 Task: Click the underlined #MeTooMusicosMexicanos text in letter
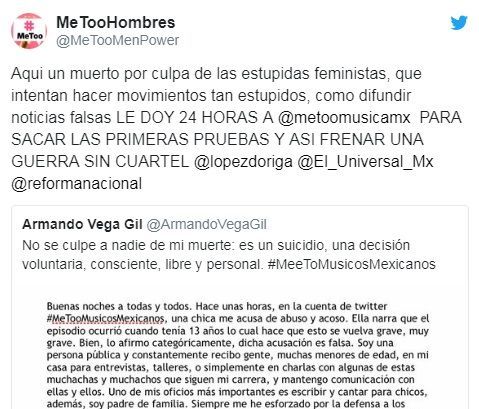(x=105, y=318)
